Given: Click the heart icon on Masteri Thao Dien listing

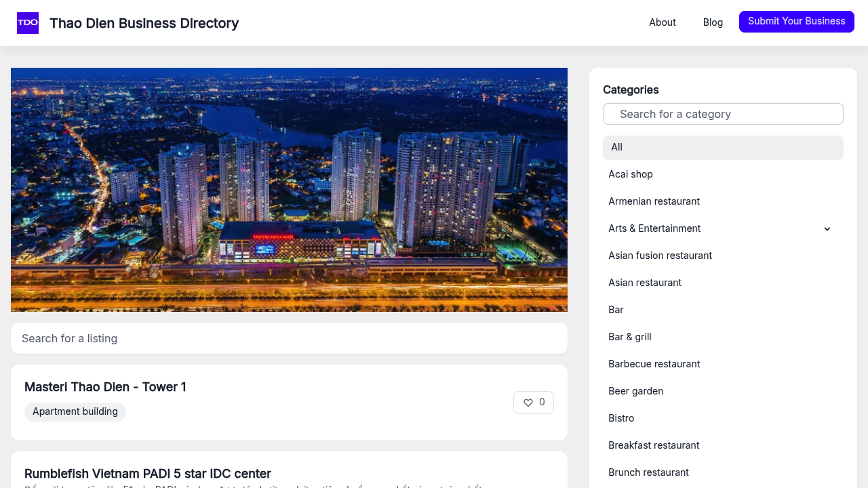Looking at the screenshot, I should click(x=528, y=402).
